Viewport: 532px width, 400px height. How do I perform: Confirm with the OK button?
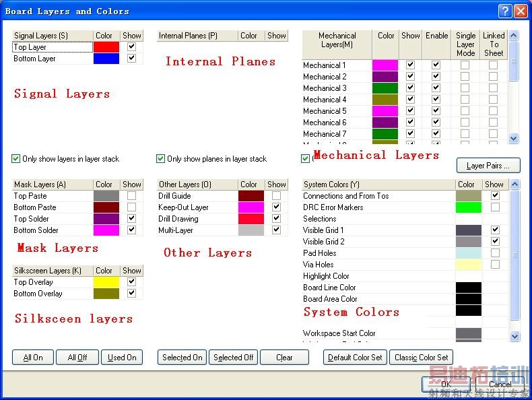click(x=446, y=384)
